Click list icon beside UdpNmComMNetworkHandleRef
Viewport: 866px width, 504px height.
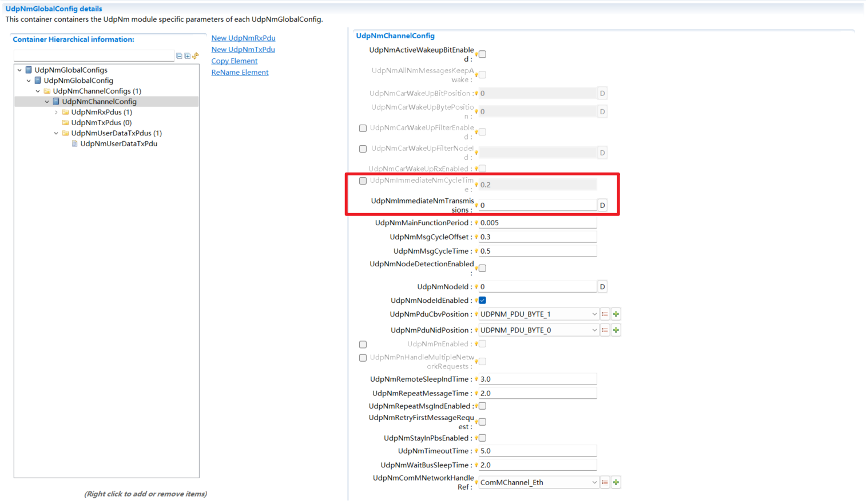[x=605, y=482]
